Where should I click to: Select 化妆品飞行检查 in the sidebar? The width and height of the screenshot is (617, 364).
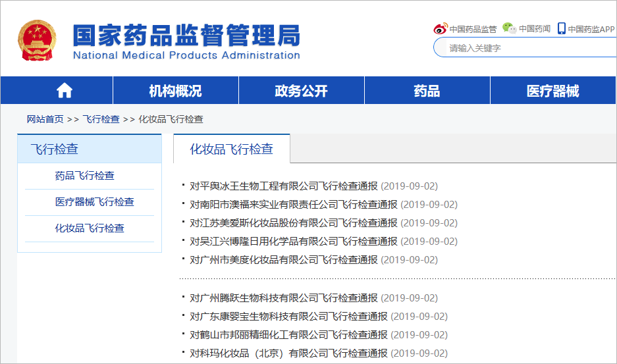(x=90, y=228)
